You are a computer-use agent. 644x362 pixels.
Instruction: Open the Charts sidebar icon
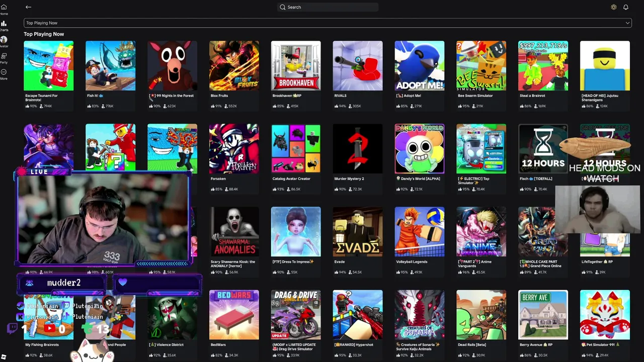(x=4, y=24)
